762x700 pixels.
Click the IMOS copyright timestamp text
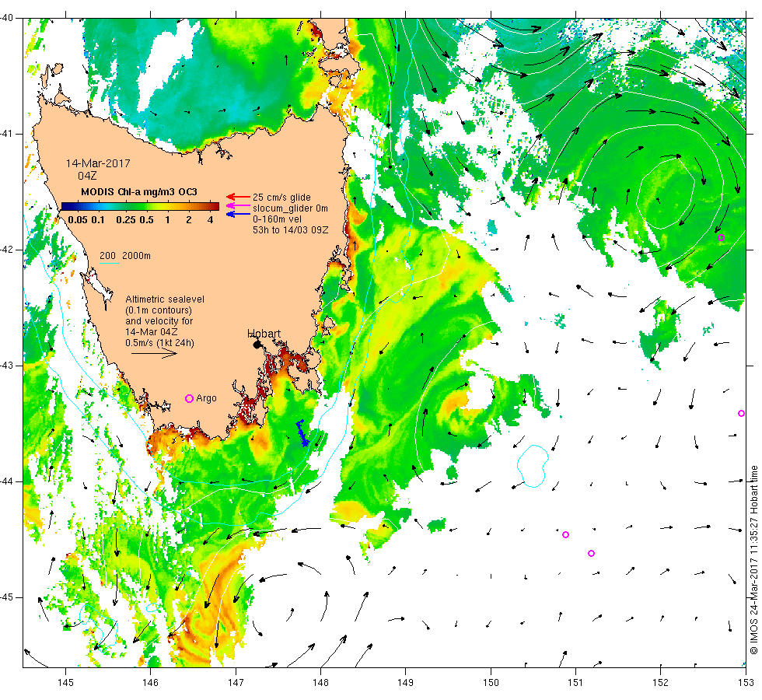(753, 559)
